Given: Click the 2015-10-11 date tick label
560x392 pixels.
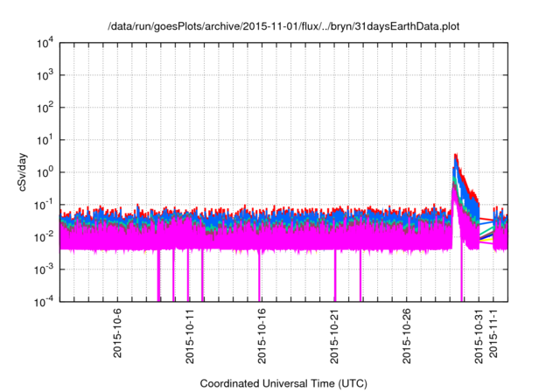Looking at the screenshot, I should pos(190,336).
